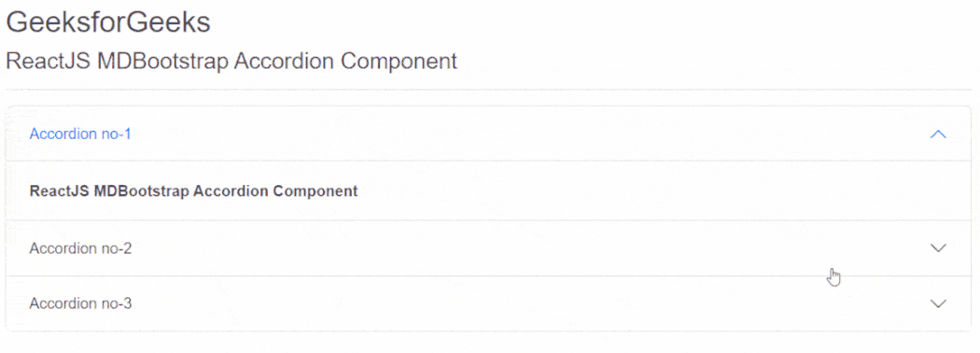Image resolution: width=980 pixels, height=353 pixels.
Task: Click the down chevron on Accordion no-2
Action: pyautogui.click(x=938, y=247)
